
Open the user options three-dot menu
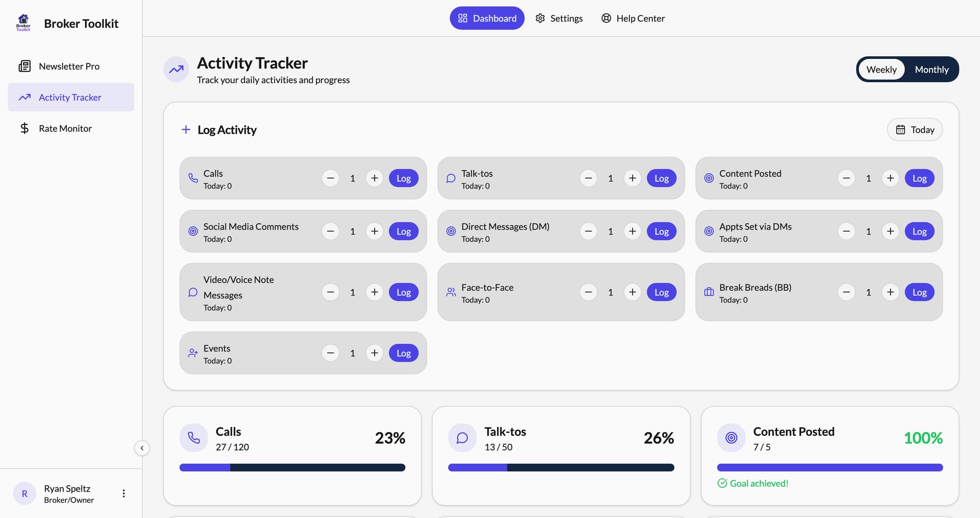(x=123, y=493)
